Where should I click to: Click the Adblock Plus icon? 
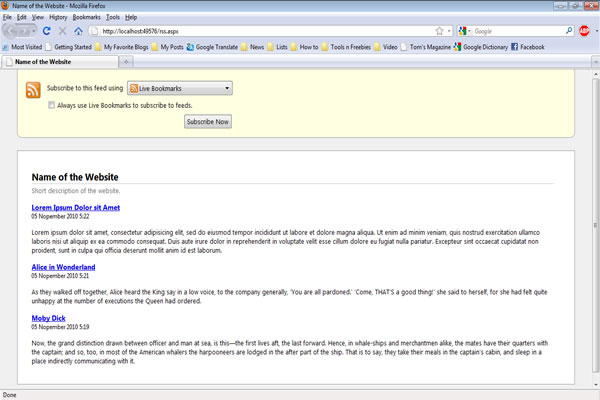click(x=584, y=31)
